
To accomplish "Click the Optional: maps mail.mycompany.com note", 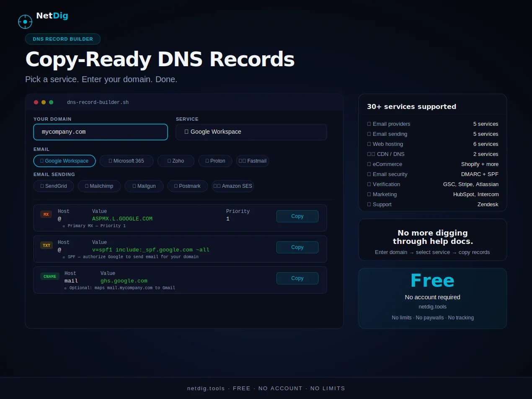I will click(119, 288).
